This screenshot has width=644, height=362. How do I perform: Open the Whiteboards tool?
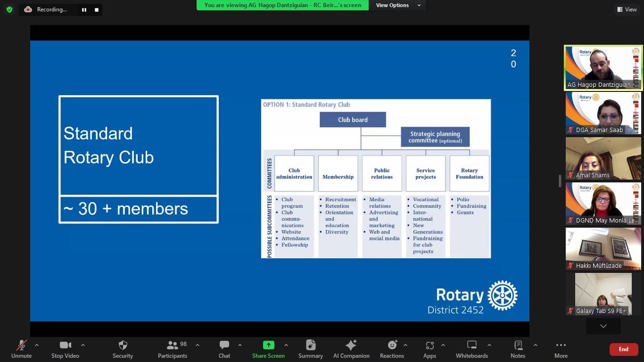pyautogui.click(x=471, y=349)
